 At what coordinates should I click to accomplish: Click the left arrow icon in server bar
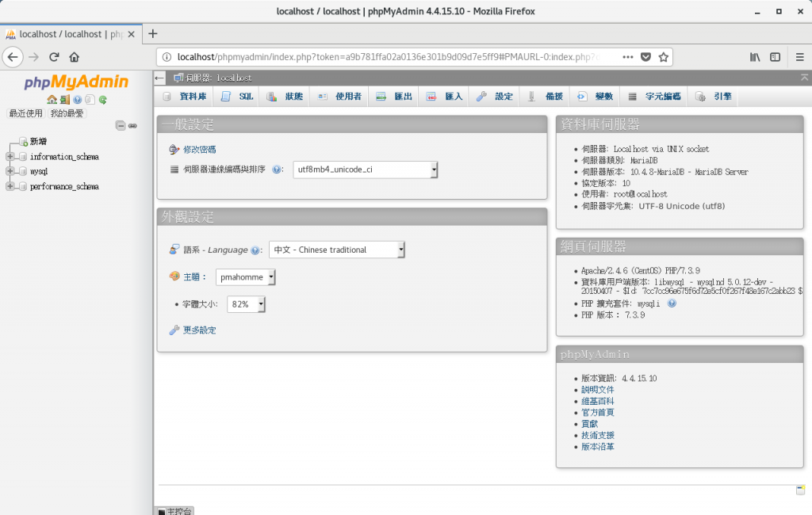159,78
